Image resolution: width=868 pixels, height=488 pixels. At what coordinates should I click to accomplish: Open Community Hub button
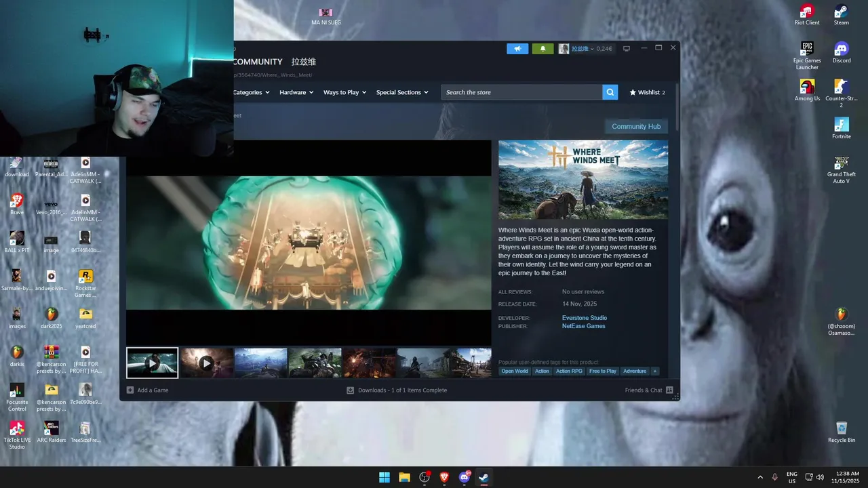(636, 126)
